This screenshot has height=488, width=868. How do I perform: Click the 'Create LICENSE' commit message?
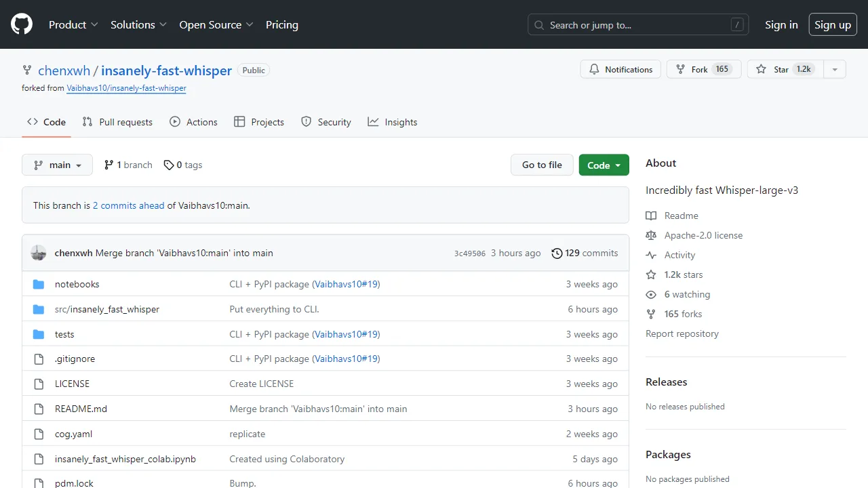coord(262,384)
